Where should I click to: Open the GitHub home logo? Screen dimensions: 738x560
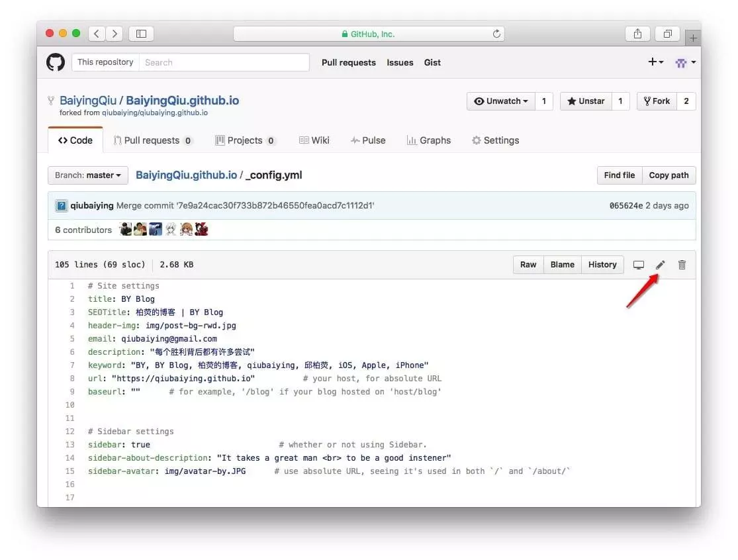point(56,62)
